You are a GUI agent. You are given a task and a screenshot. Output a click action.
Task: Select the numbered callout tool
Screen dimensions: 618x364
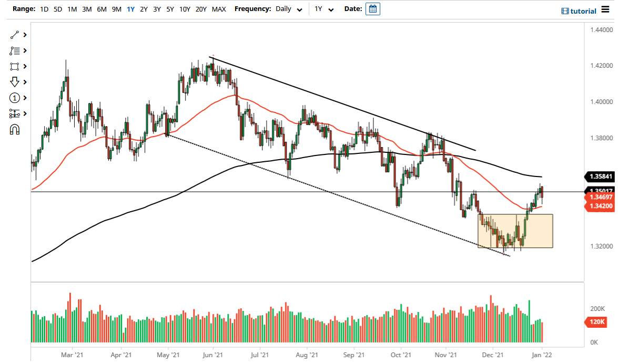pos(15,98)
